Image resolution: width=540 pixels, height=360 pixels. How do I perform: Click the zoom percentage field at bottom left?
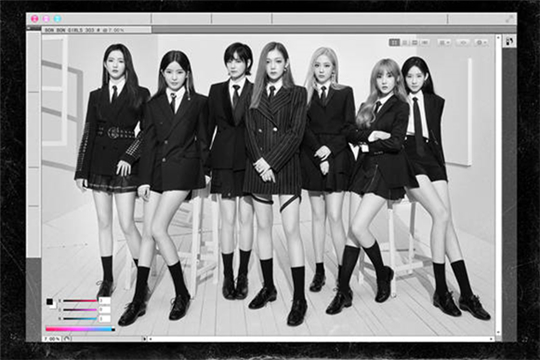click(52, 339)
